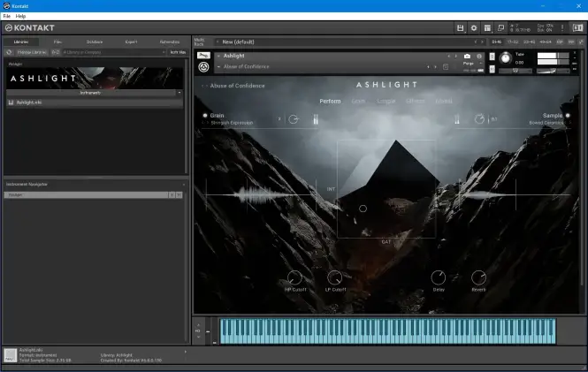Toggle the Grain layer on/off dot
588x372 pixels.
205,116
